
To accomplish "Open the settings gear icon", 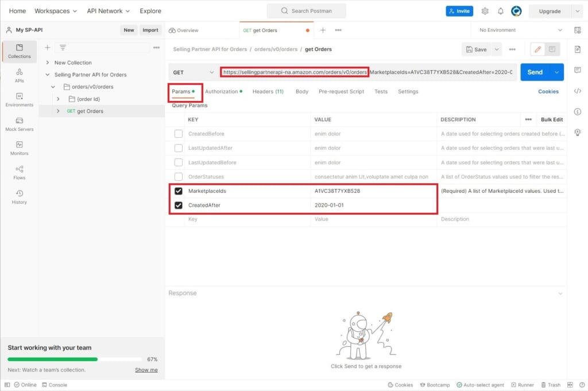I will [x=485, y=11].
